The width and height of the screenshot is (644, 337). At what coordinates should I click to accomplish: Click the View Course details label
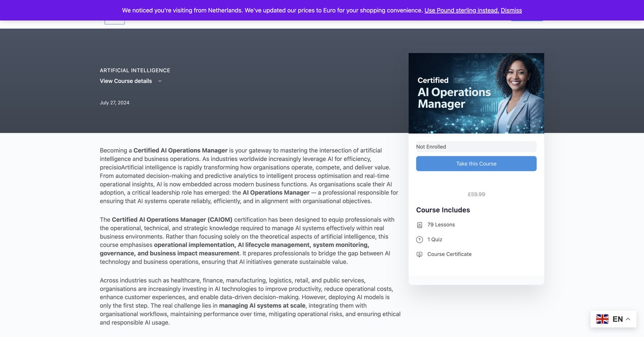point(126,81)
